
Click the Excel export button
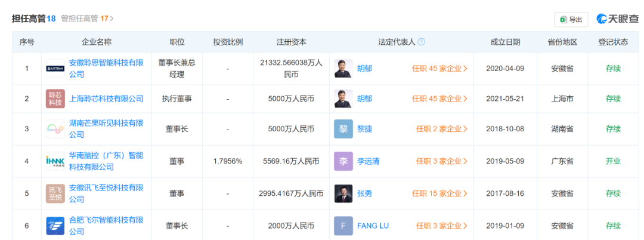click(x=571, y=19)
